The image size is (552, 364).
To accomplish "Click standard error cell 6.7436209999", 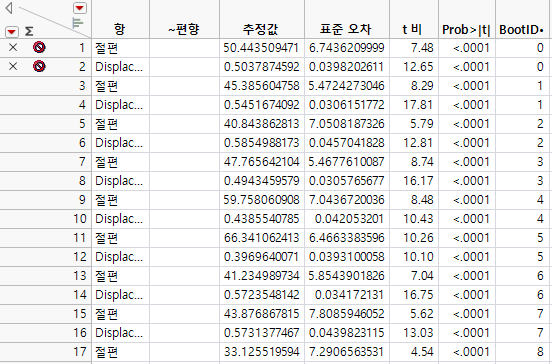I will (346, 48).
